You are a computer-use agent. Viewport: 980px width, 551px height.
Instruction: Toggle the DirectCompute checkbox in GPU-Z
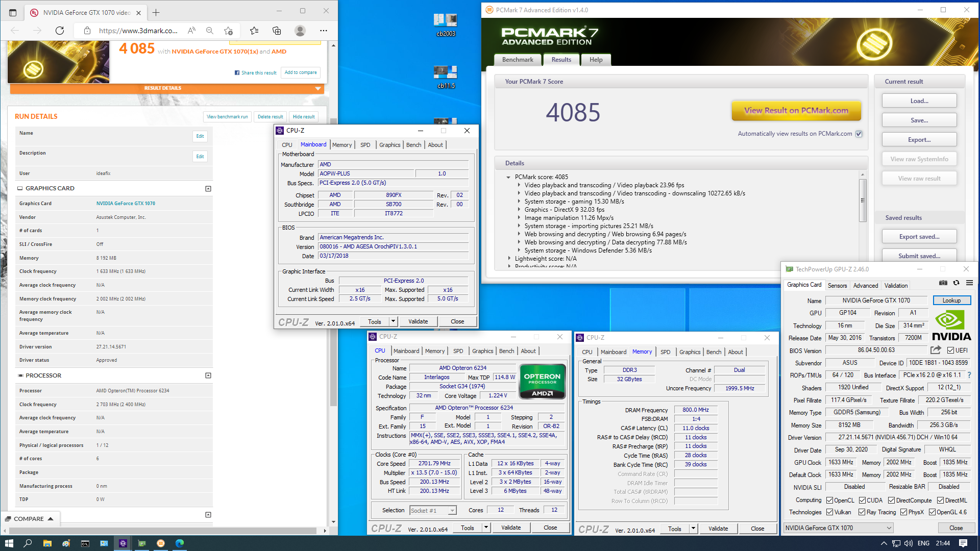click(891, 500)
